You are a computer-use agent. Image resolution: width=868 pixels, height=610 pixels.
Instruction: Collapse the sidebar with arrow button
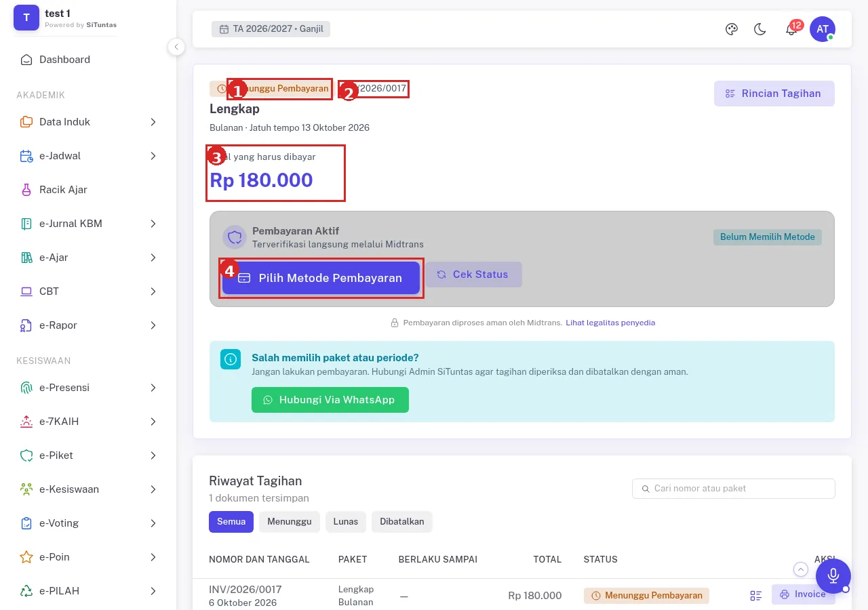[x=176, y=47]
